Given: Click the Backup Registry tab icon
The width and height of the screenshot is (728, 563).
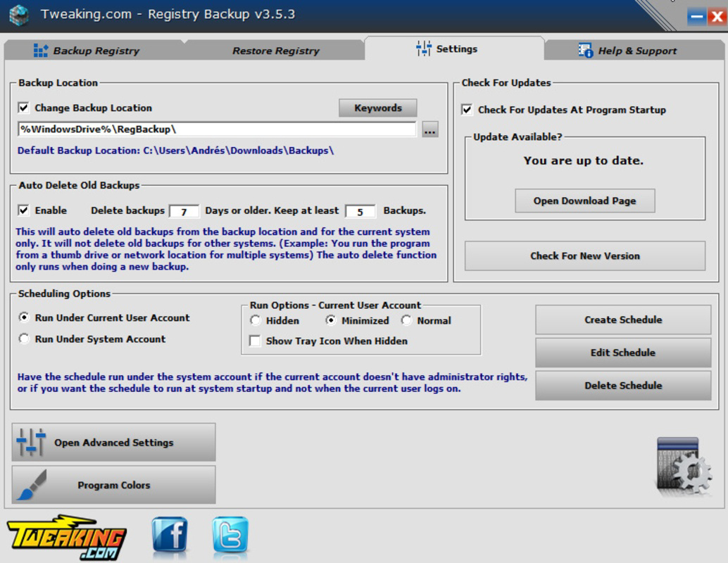Looking at the screenshot, I should (x=40, y=50).
